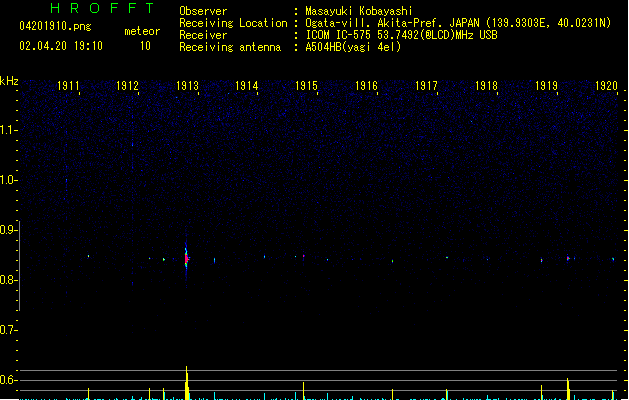629x400 pixels.
Task: Click the 0.7 kHz axis label
Action: coord(8,330)
